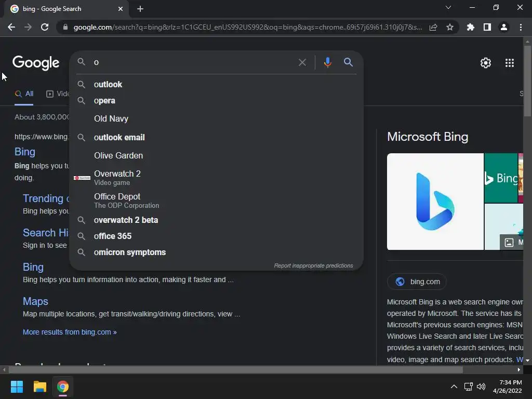
Task: Start voice search with the microphone icon
Action: click(x=327, y=62)
